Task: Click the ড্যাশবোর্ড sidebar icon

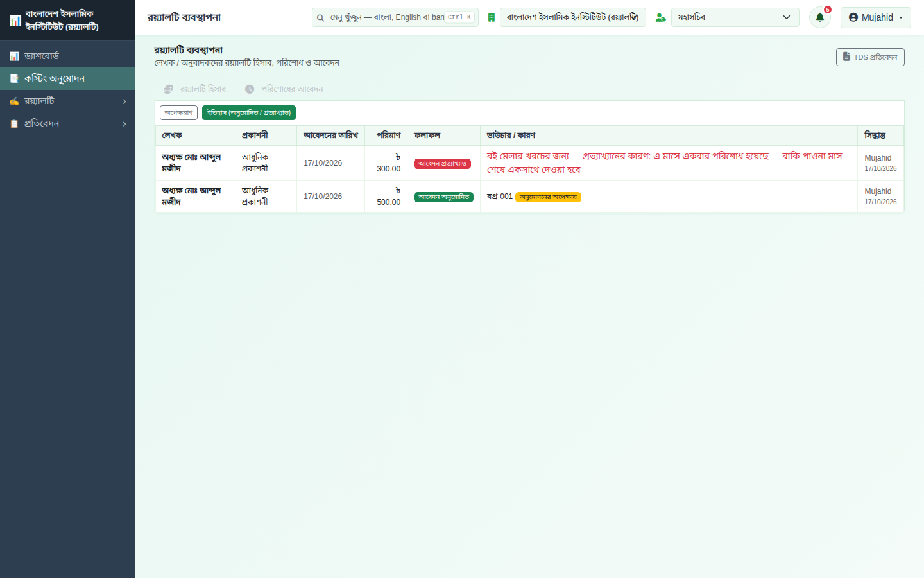Action: [x=14, y=57]
